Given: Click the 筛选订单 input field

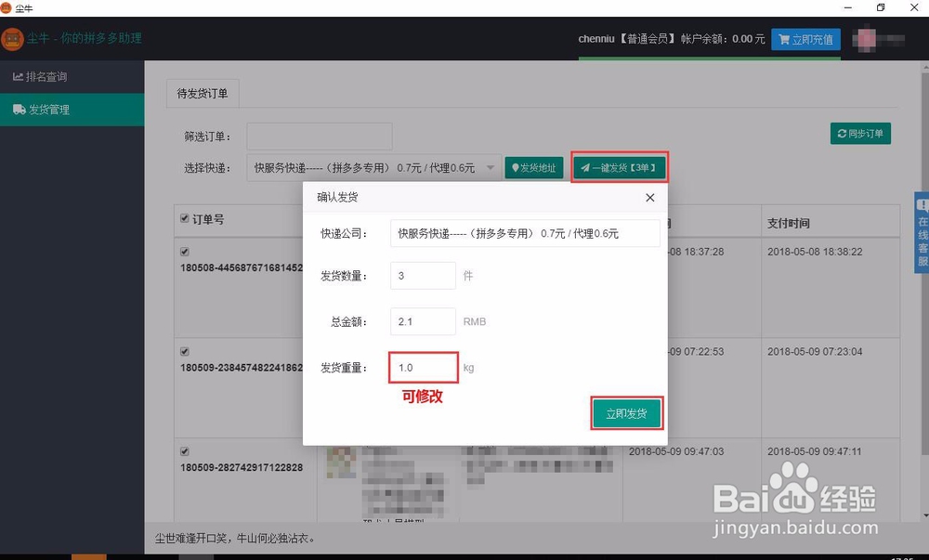Looking at the screenshot, I should pyautogui.click(x=320, y=137).
